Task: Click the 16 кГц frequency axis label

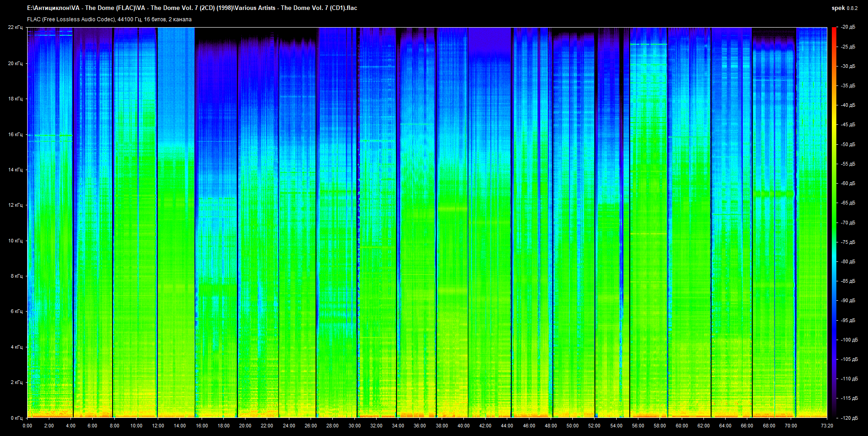Action: 15,134
